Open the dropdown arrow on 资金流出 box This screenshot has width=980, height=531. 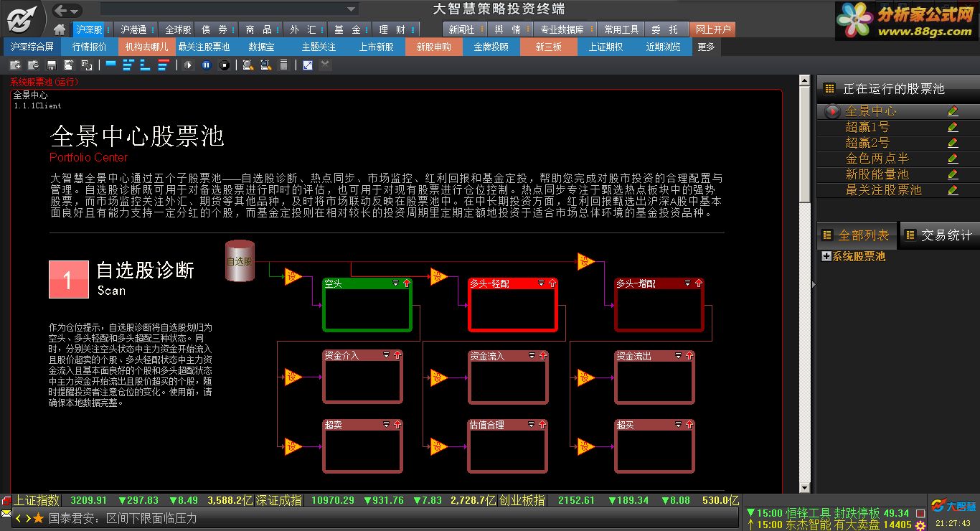(x=678, y=355)
